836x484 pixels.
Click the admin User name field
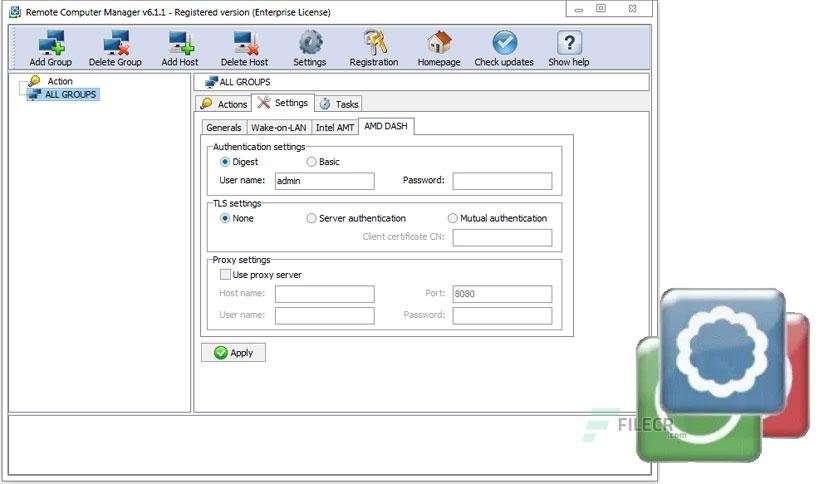click(325, 181)
